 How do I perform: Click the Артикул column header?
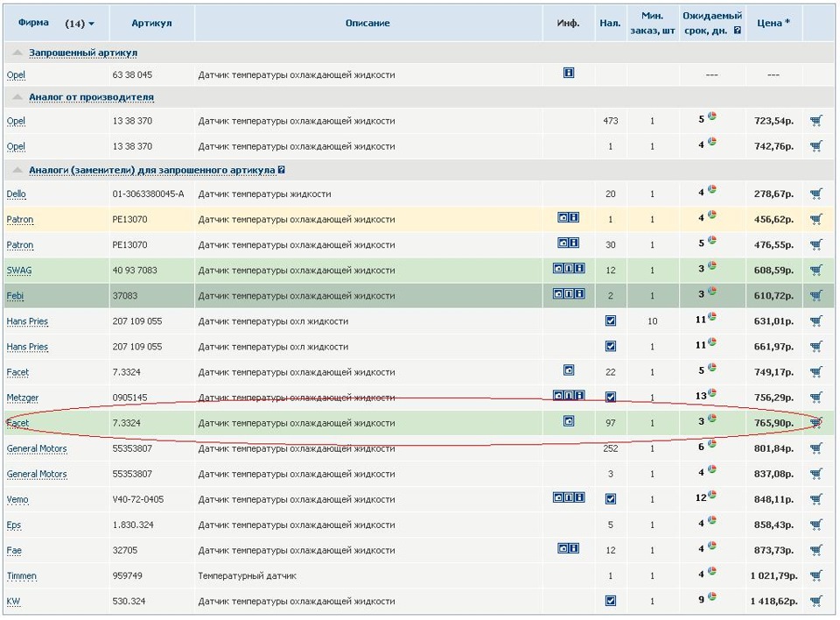point(150,23)
